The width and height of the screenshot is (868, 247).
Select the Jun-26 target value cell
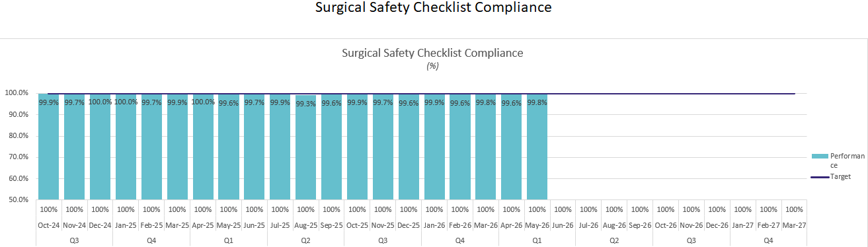click(x=563, y=209)
